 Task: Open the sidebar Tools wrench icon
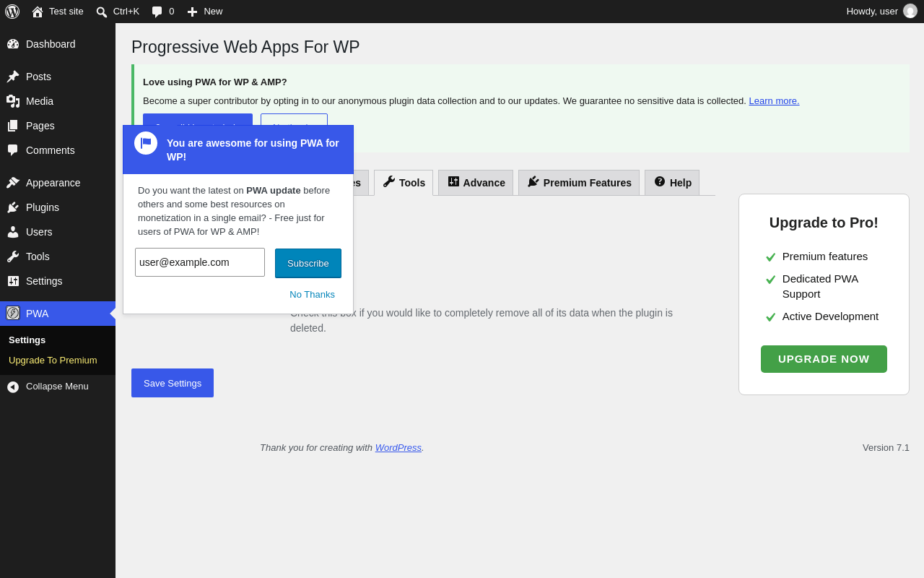(13, 256)
